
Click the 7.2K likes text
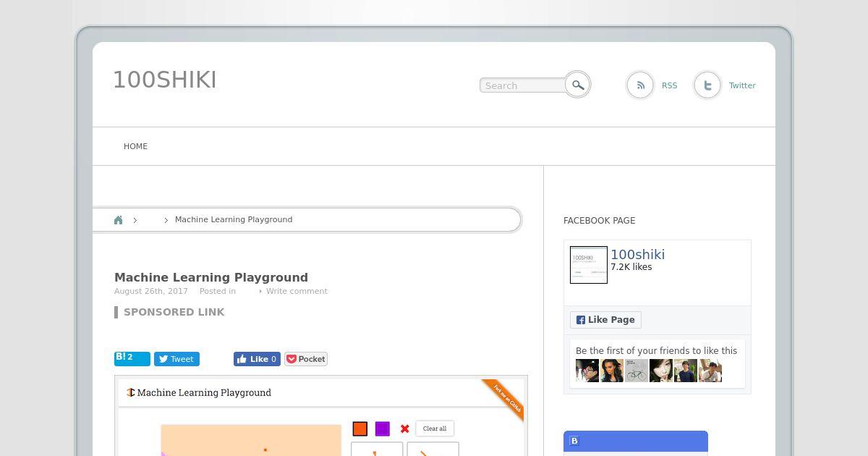(x=631, y=267)
